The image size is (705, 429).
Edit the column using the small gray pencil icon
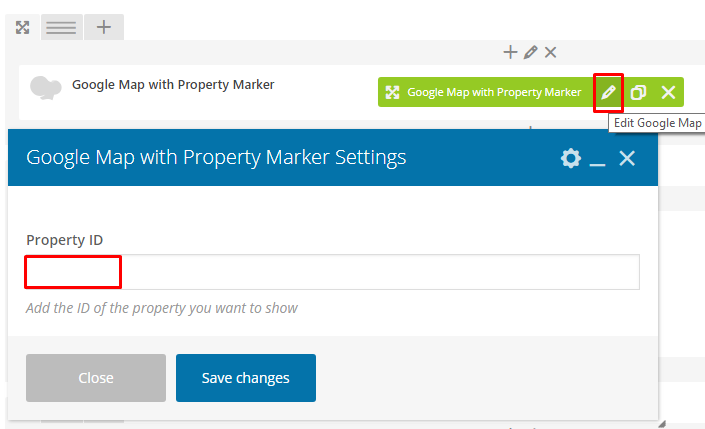point(531,52)
